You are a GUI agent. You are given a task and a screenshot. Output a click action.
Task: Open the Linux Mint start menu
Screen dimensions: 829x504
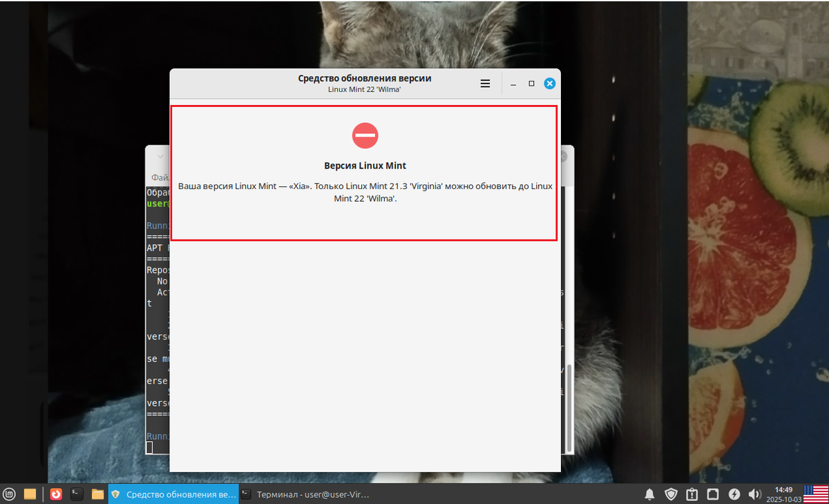10,494
